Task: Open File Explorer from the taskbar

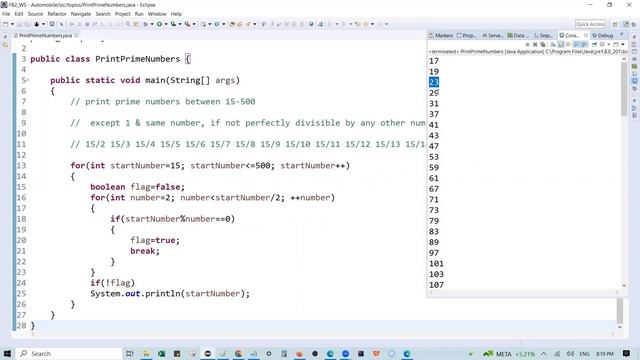Action: (146, 353)
